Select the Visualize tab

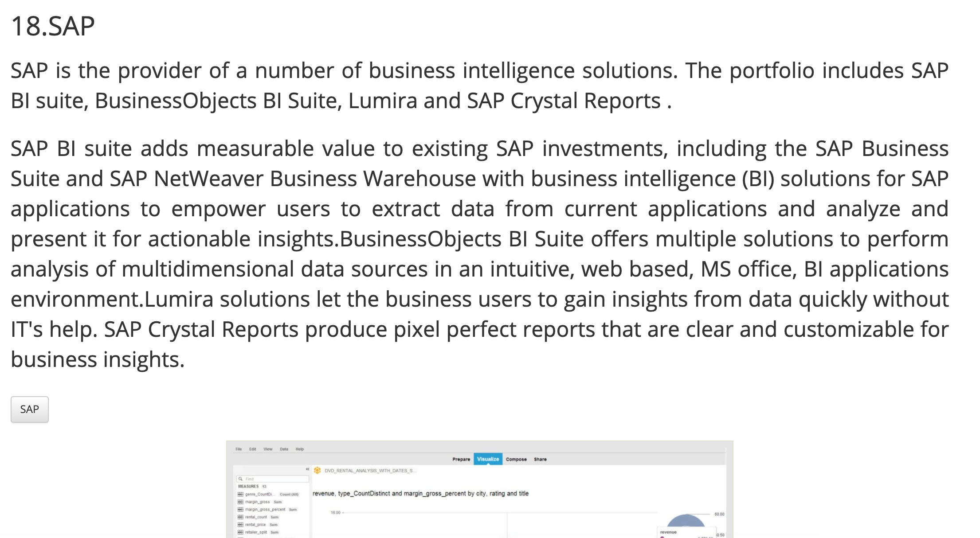coord(488,459)
